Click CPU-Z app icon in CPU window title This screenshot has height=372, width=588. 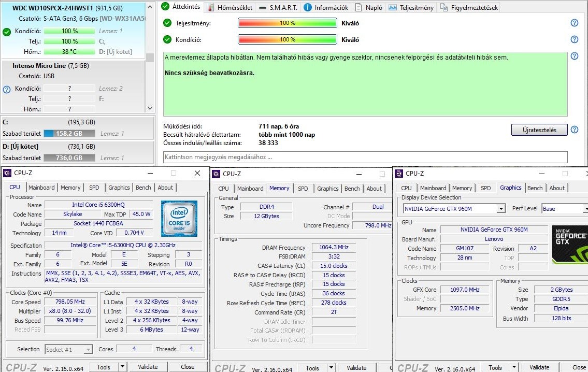(7, 173)
